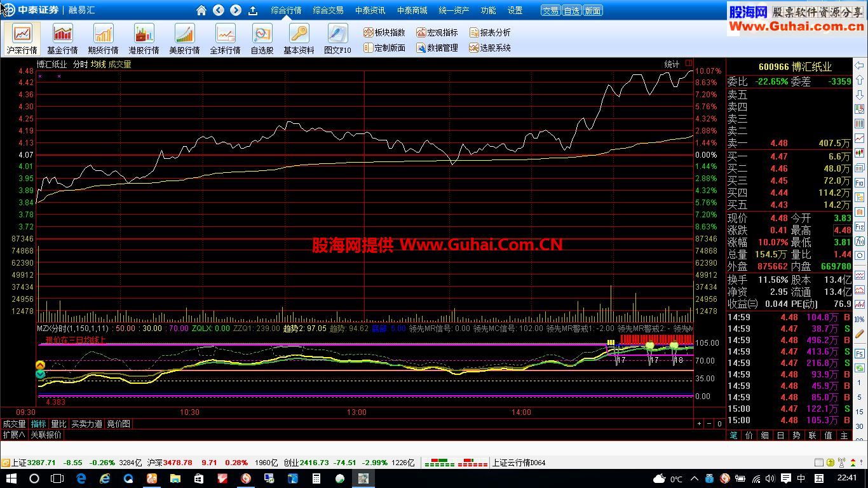Image resolution: width=868 pixels, height=488 pixels.
Task: Open 设置 menu
Action: tap(515, 10)
